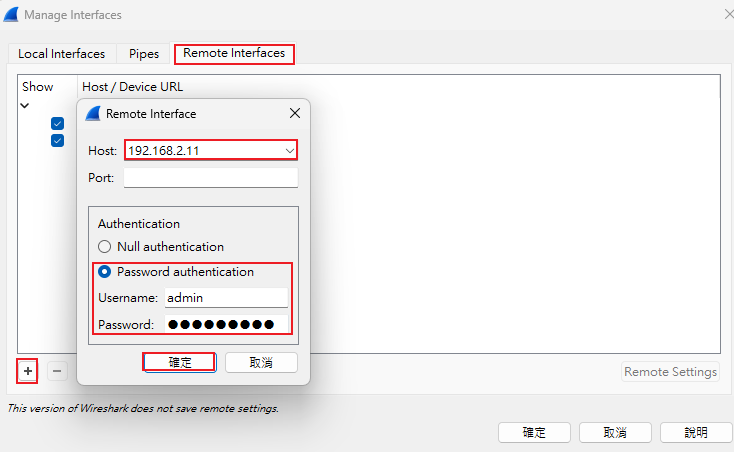734x452 pixels.
Task: Cancel the Remote Interface dialog with 取消
Action: coord(261,362)
